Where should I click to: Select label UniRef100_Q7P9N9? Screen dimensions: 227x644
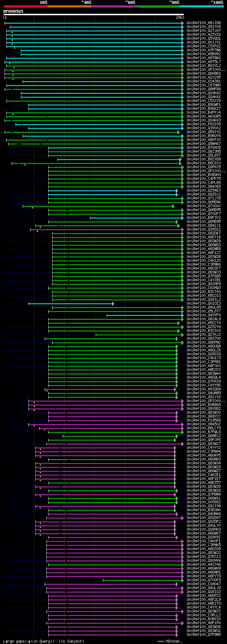[x=204, y=635]
